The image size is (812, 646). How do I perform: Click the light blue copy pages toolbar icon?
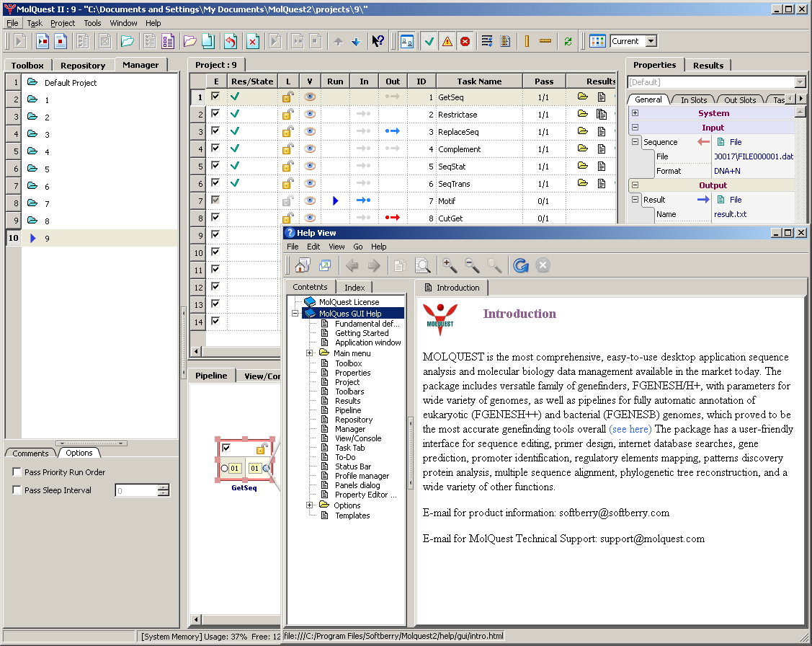coord(208,41)
